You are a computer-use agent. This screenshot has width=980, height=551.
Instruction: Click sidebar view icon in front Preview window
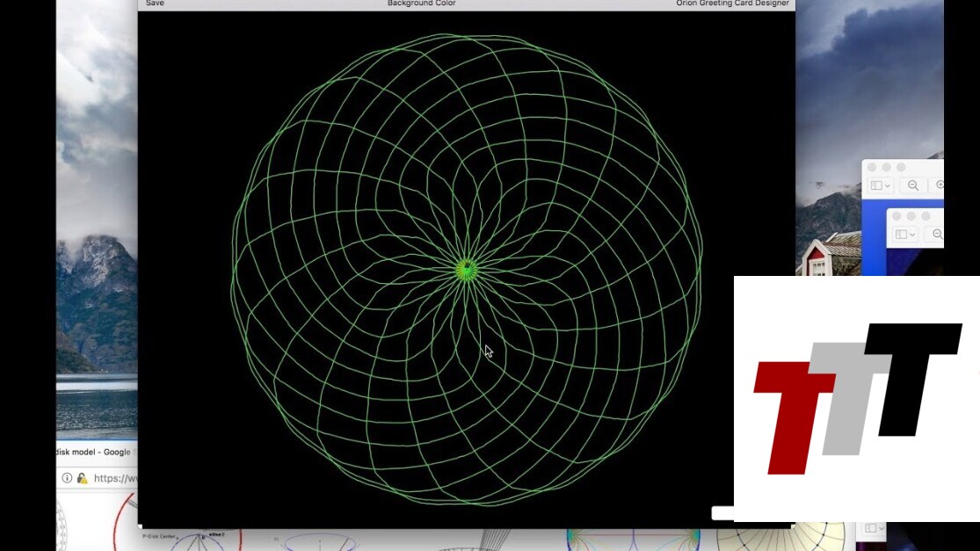[x=901, y=235]
